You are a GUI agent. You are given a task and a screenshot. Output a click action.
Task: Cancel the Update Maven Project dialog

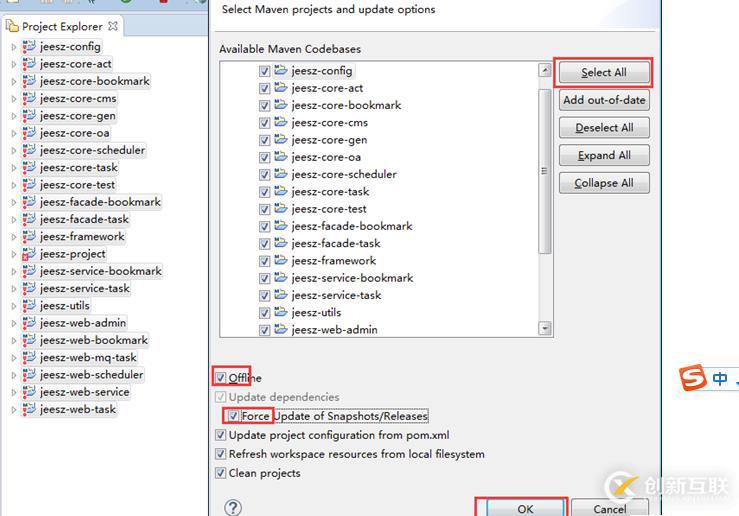tap(609, 508)
